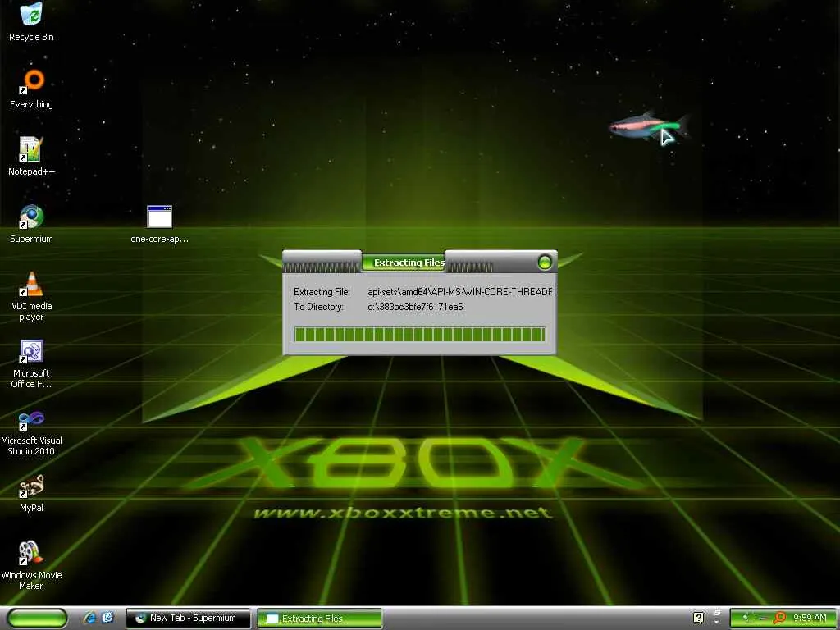Click the green Start button
The width and height of the screenshot is (840, 630).
(x=37, y=618)
